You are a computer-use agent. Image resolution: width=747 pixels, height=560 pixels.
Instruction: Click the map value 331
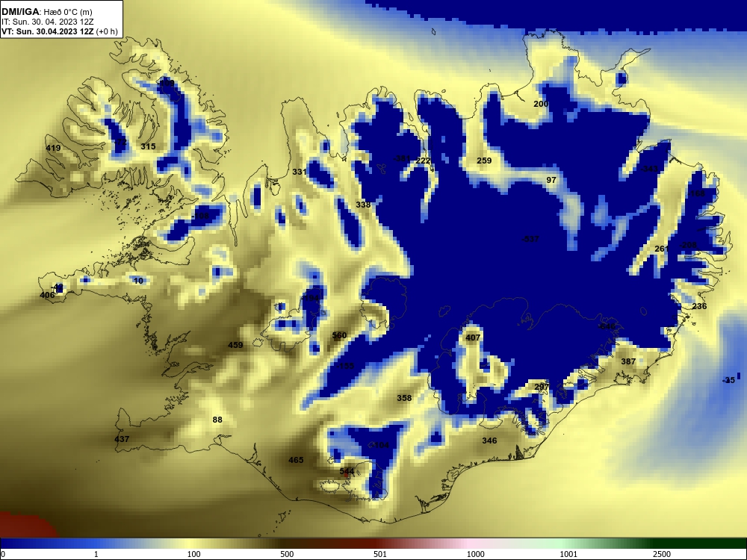click(300, 172)
